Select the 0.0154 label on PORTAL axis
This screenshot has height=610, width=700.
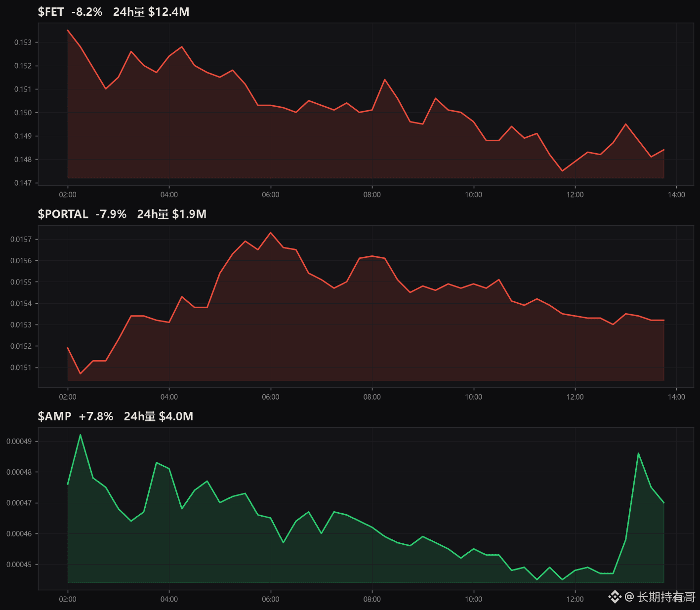[21, 303]
